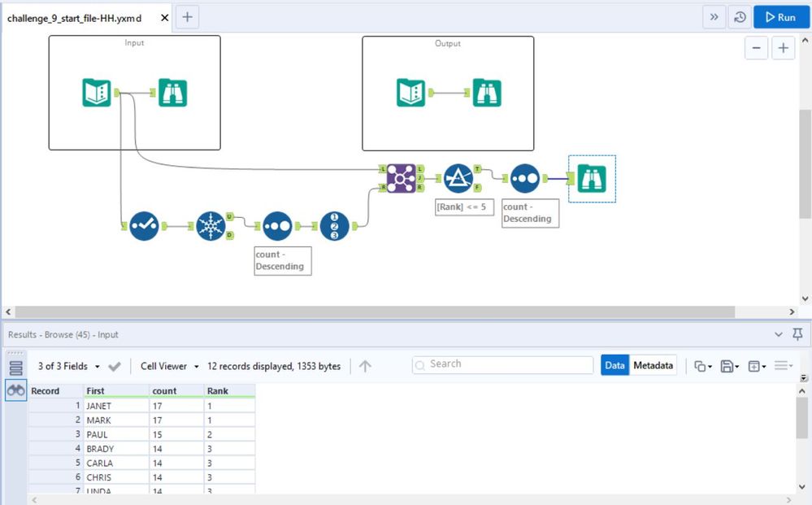Screen dimensions: 812x505
Task: Click canvas vertical scrollbar thumb
Action: click(x=805, y=163)
